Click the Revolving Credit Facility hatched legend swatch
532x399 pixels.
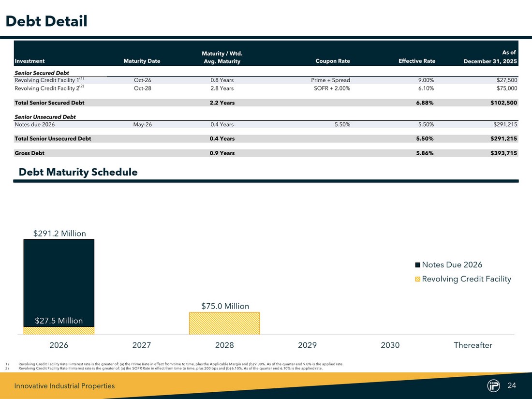point(418,280)
